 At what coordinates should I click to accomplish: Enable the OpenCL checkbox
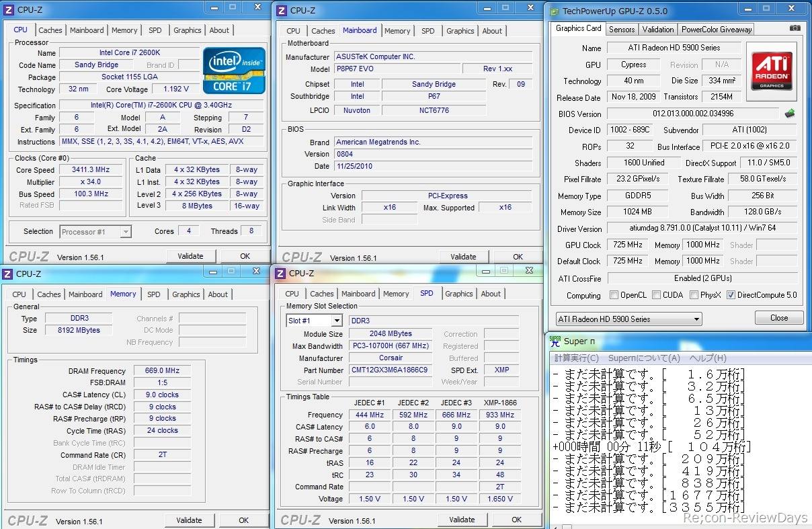(x=614, y=295)
